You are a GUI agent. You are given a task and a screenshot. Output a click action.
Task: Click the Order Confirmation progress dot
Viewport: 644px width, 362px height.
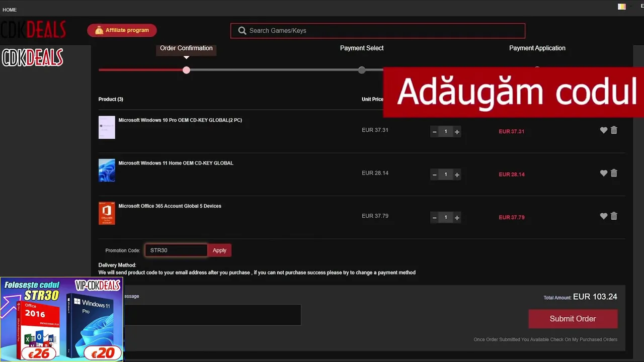187,70
